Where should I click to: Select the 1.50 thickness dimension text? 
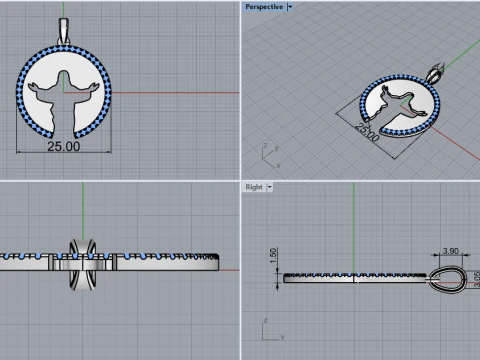click(x=273, y=256)
